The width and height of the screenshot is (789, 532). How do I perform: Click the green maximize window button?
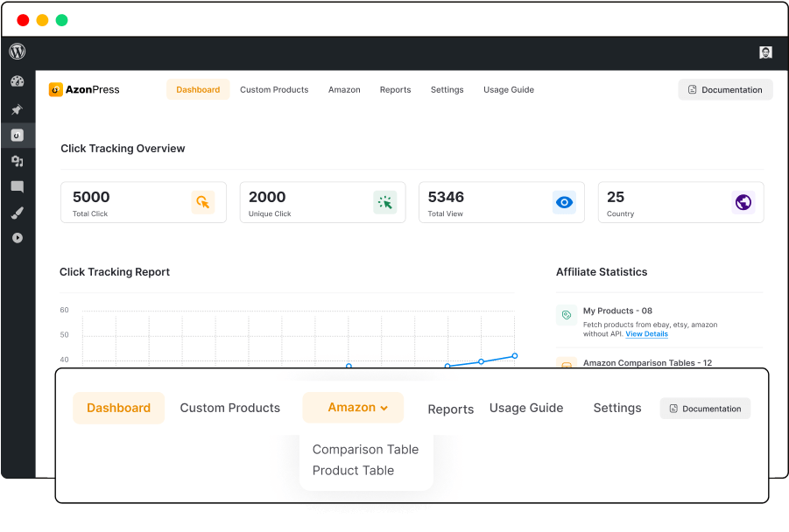coord(61,20)
